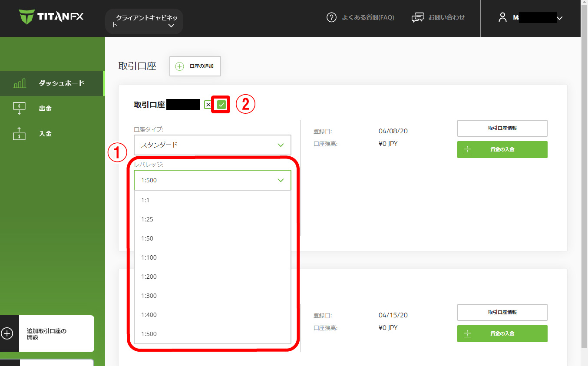
Task: Select leverage 1:100 option
Action: click(212, 257)
